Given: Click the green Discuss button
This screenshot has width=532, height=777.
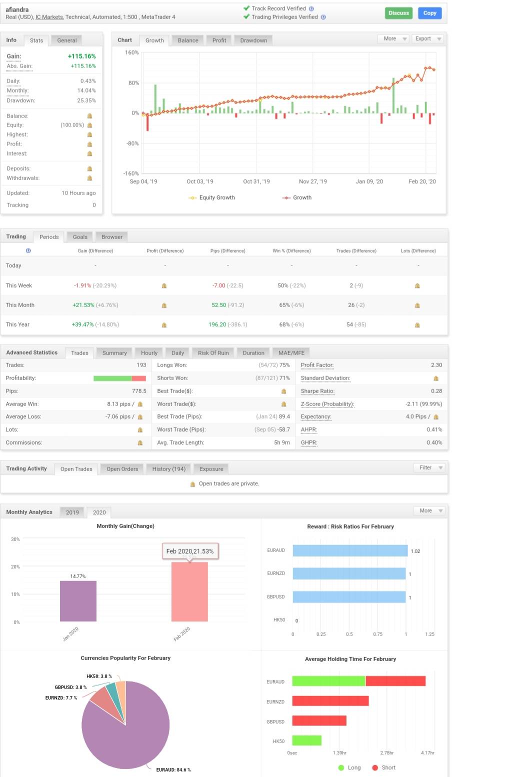Looking at the screenshot, I should (x=398, y=13).
